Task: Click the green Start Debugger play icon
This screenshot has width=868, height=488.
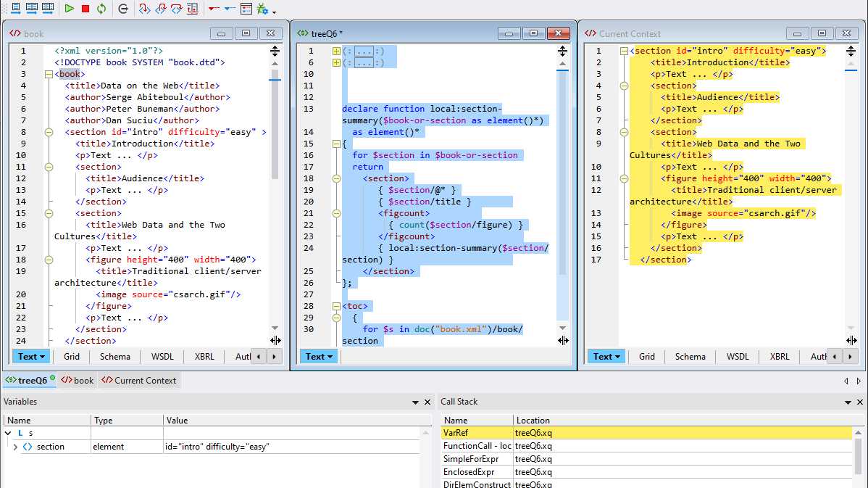Action: point(69,9)
